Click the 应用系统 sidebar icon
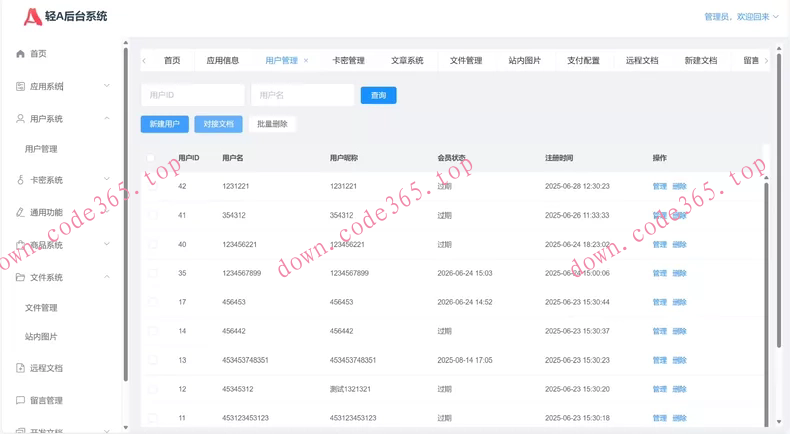This screenshot has width=790, height=434. click(x=20, y=86)
